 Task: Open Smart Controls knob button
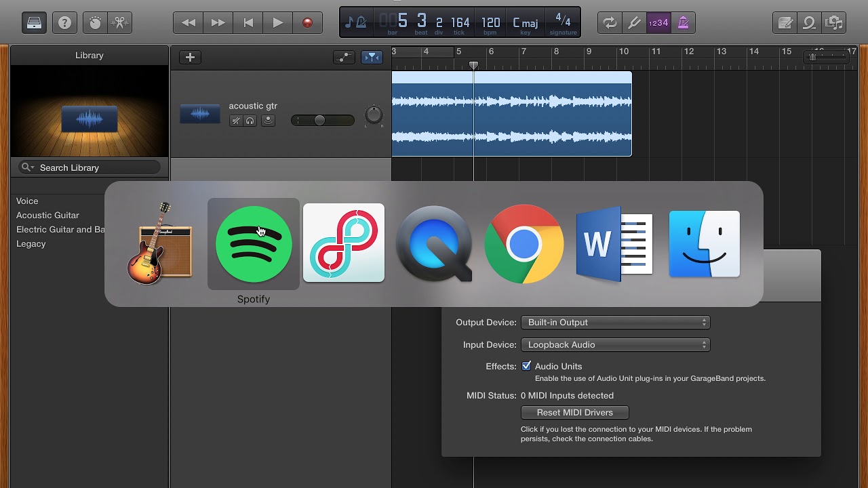(x=95, y=22)
